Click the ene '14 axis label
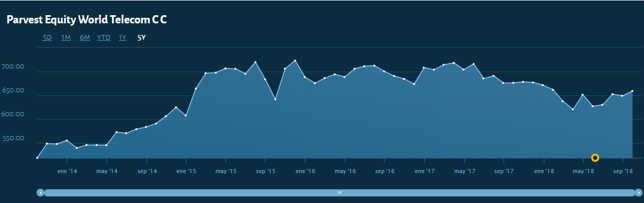The width and height of the screenshot is (644, 203). click(67, 172)
